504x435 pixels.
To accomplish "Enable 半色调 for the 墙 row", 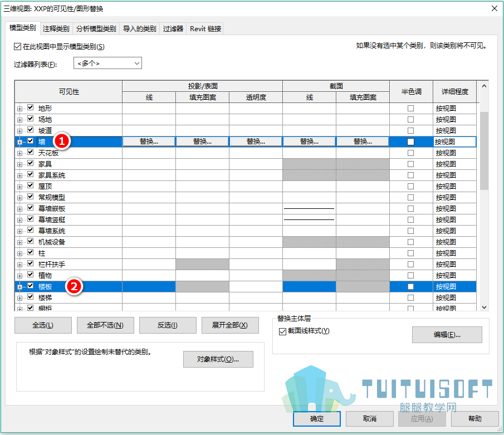I will (411, 142).
